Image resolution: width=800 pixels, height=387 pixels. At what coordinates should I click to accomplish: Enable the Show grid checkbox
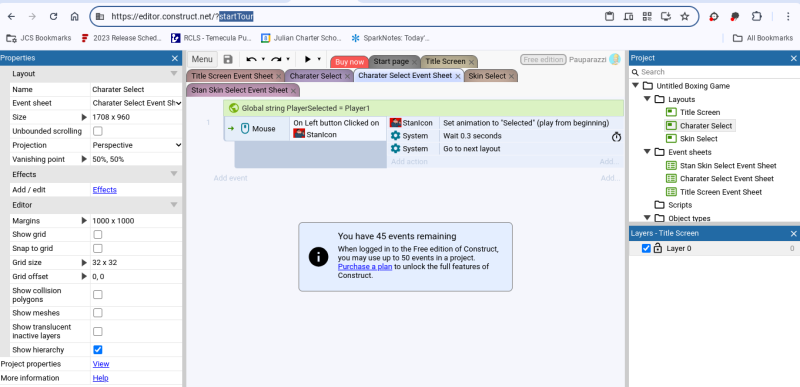point(97,235)
